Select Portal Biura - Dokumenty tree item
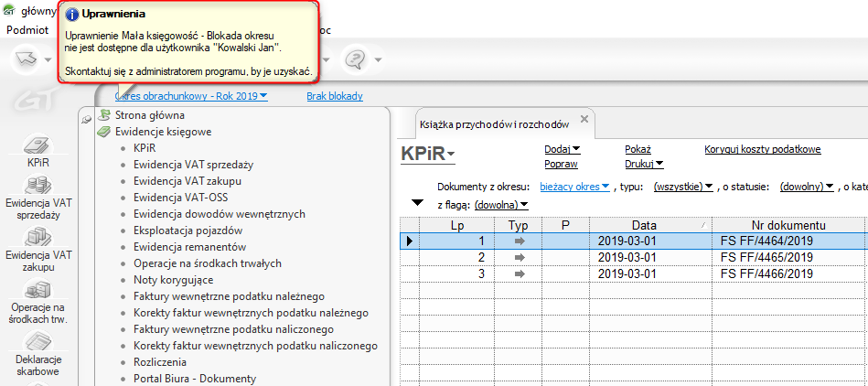This screenshot has height=386, width=868. click(x=196, y=379)
